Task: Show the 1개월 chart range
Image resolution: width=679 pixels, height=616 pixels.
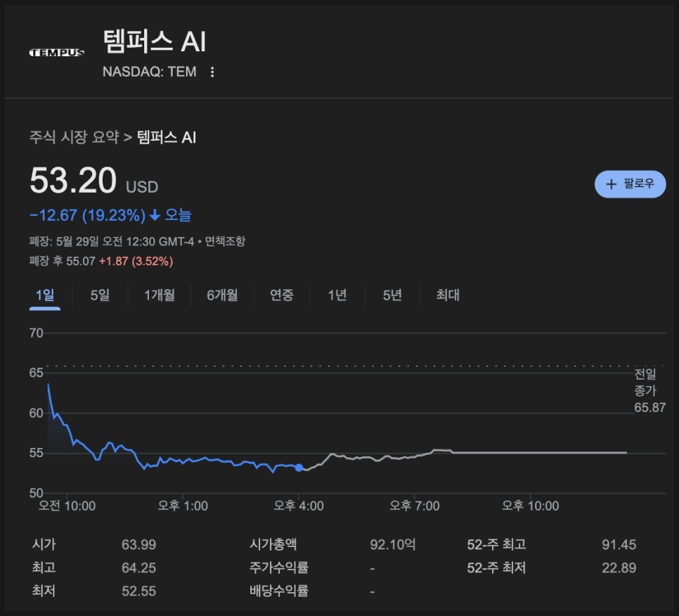Action: [x=160, y=295]
